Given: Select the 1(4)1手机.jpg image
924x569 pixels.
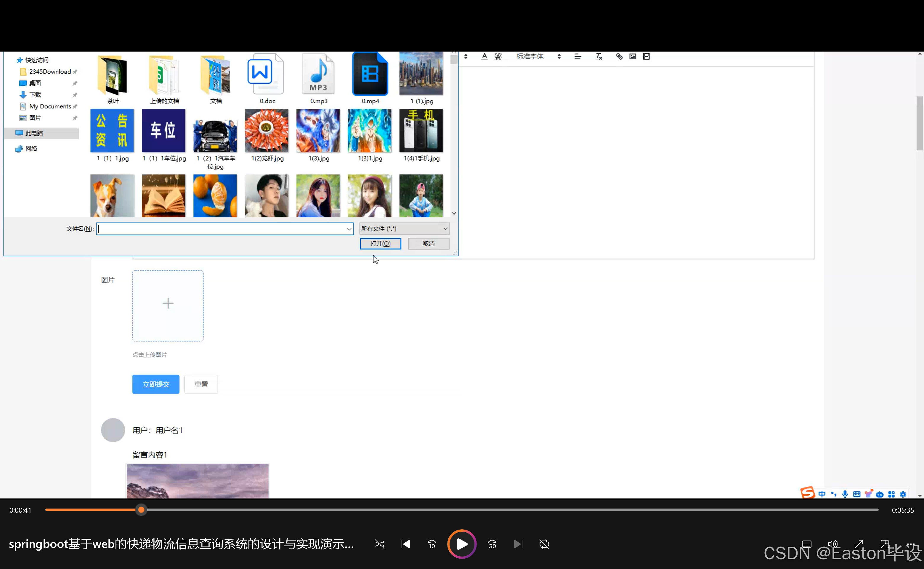Looking at the screenshot, I should (421, 135).
